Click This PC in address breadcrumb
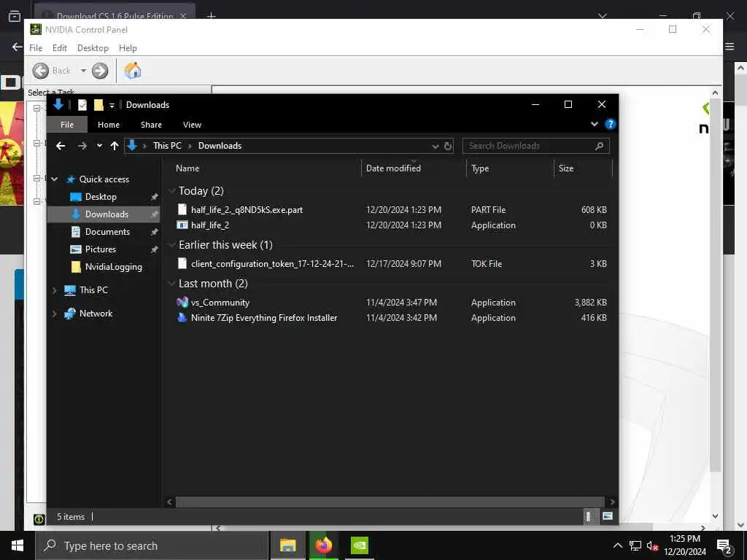This screenshot has width=747, height=560. tap(167, 146)
